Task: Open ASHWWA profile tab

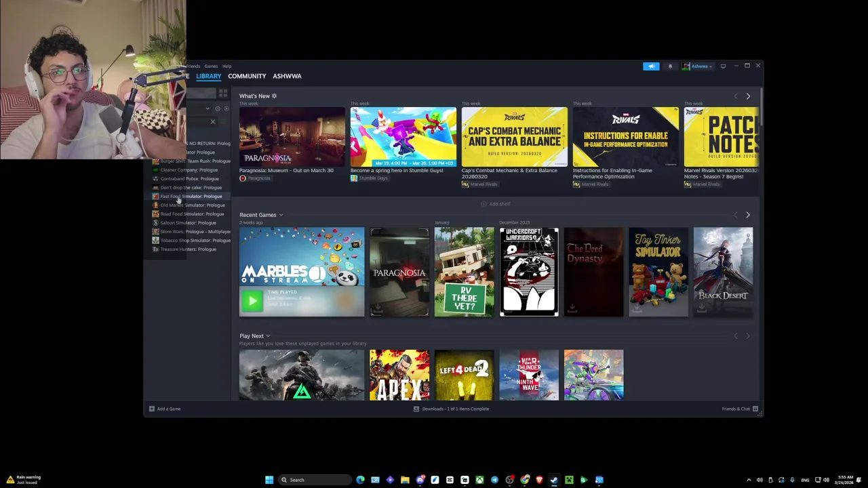Action: (x=287, y=76)
